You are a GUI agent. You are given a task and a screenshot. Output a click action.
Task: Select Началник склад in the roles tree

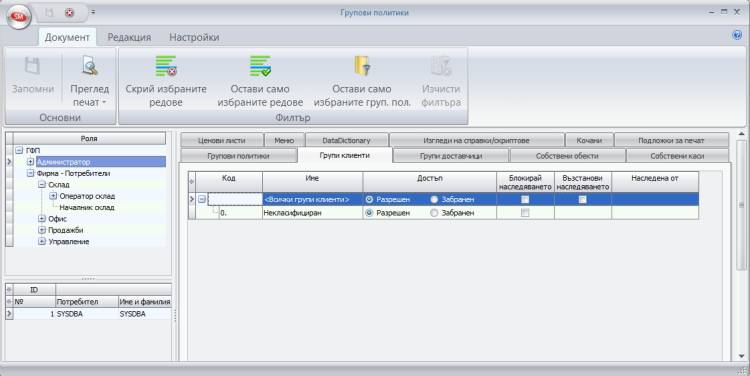pyautogui.click(x=87, y=208)
